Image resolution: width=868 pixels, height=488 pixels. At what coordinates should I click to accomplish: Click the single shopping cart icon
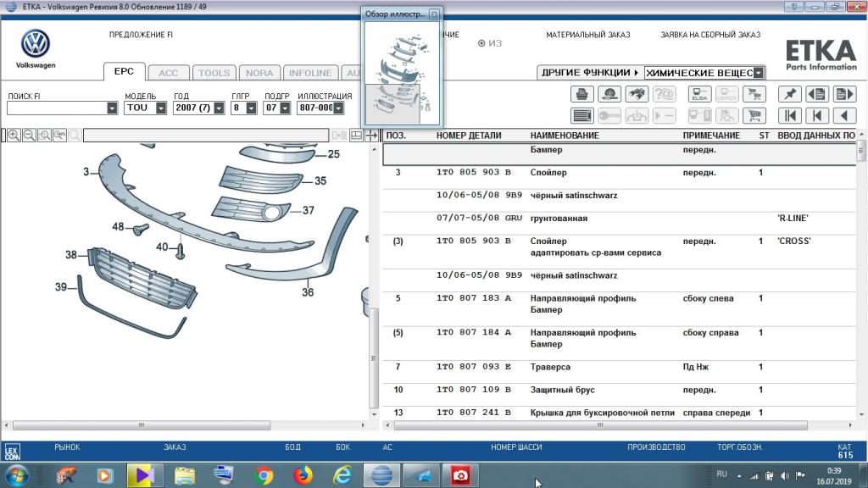coord(754,115)
